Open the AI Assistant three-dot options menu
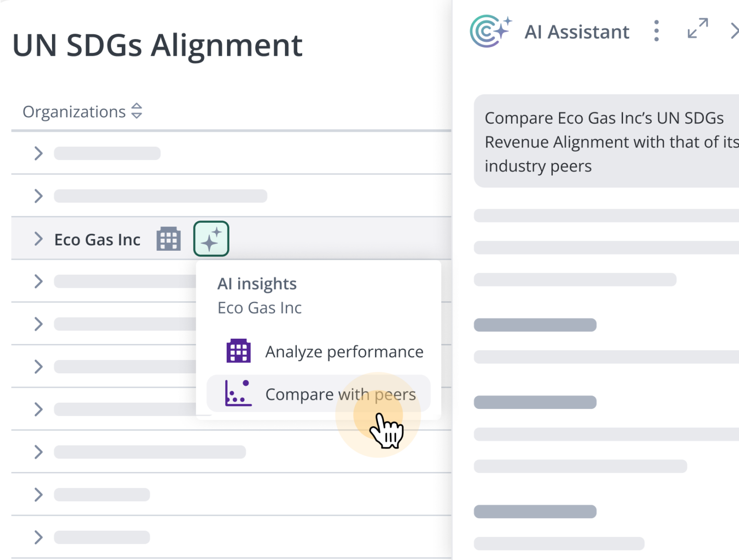 pyautogui.click(x=656, y=31)
